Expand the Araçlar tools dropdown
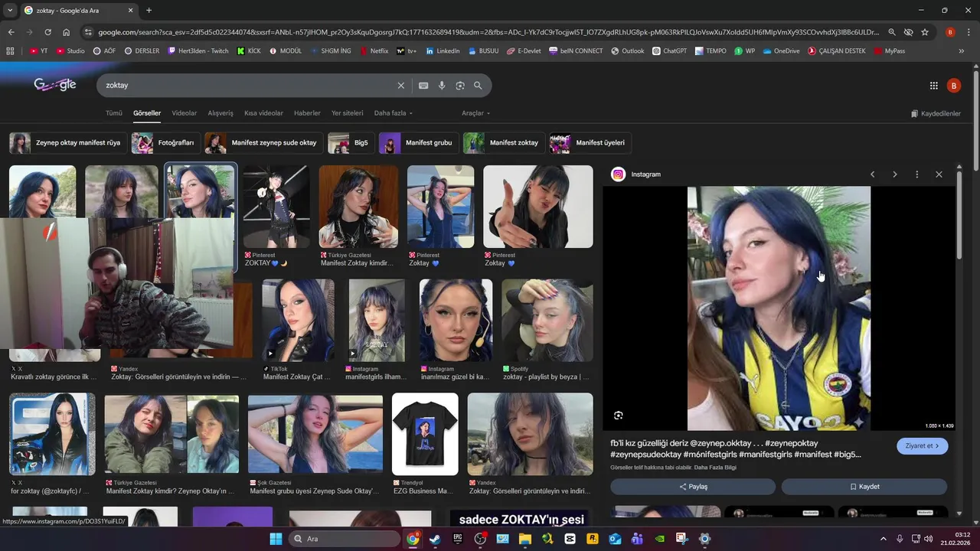 475,113
